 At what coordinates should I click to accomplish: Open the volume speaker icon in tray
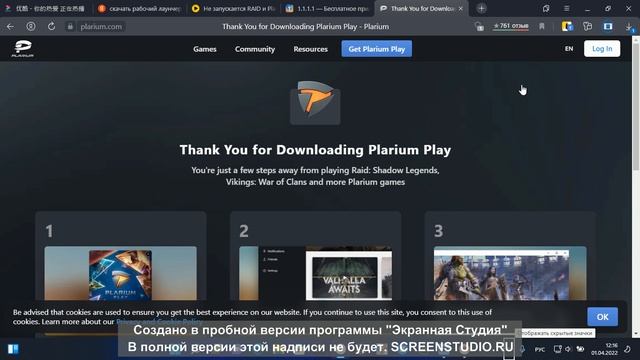[568, 349]
